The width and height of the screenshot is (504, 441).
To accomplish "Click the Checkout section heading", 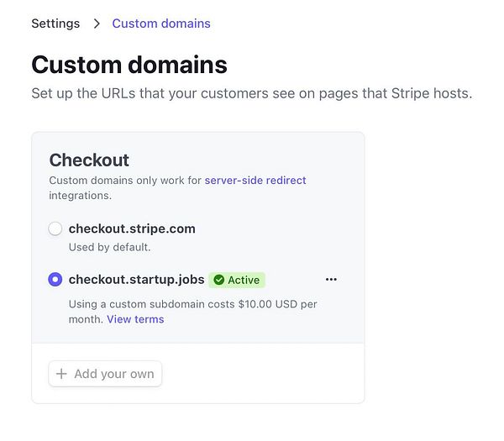I will (x=89, y=160).
